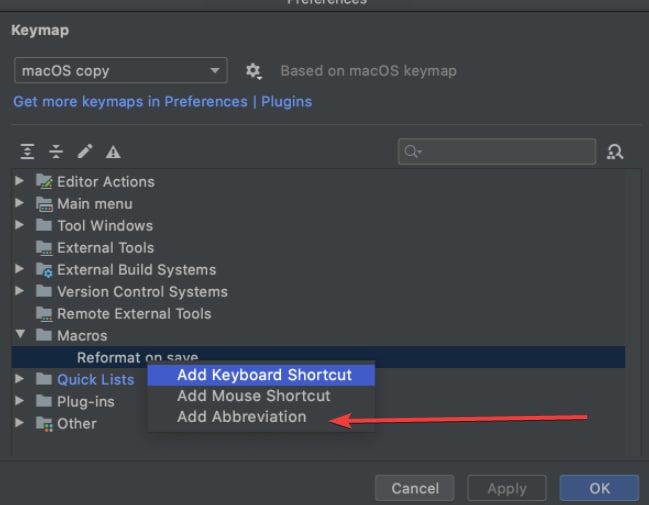This screenshot has height=505, width=649.
Task: Open the macOS copy keymap dropdown
Action: tap(120, 71)
